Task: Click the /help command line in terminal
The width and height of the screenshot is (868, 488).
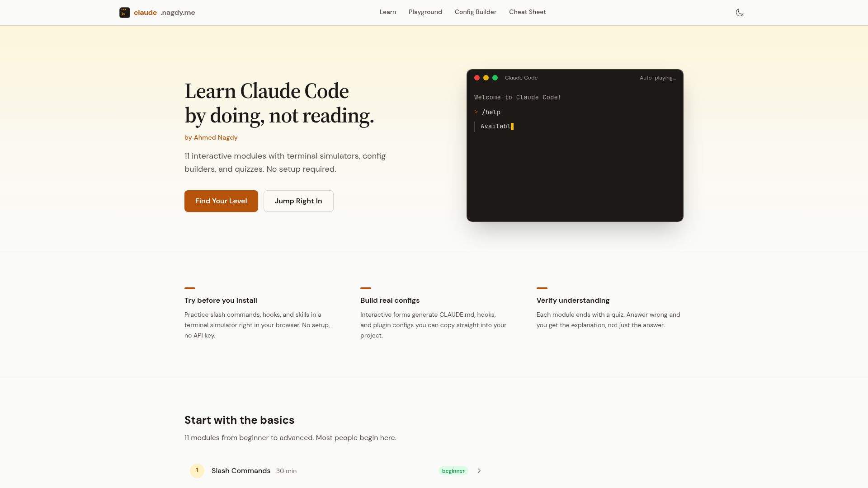Action: click(x=487, y=112)
